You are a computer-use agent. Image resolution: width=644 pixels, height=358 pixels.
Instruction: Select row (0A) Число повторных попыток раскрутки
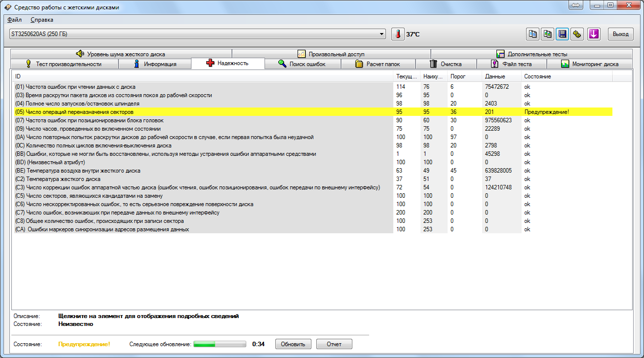click(312, 137)
